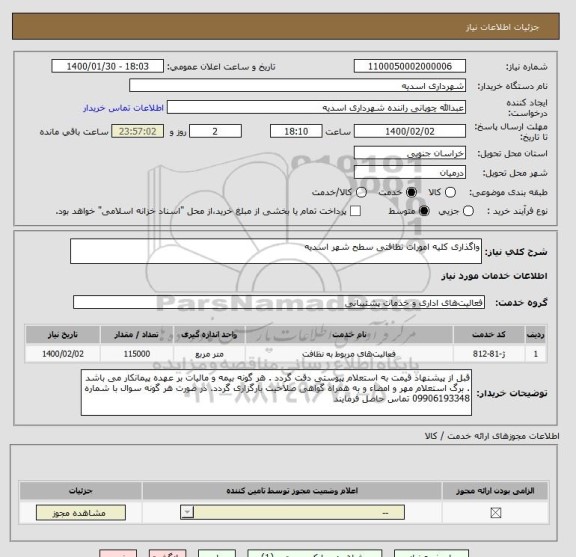Click the شماره نیاز label
576x557 pixels.
pyautogui.click(x=527, y=67)
